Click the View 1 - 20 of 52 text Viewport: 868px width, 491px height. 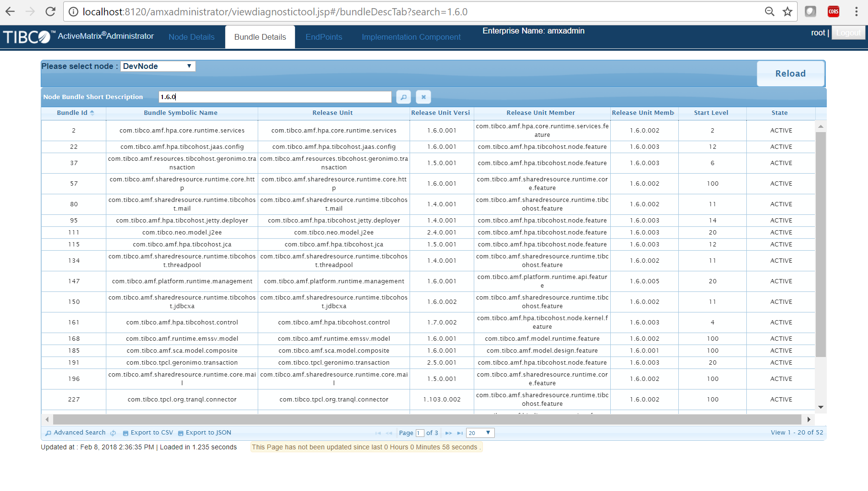tap(797, 433)
